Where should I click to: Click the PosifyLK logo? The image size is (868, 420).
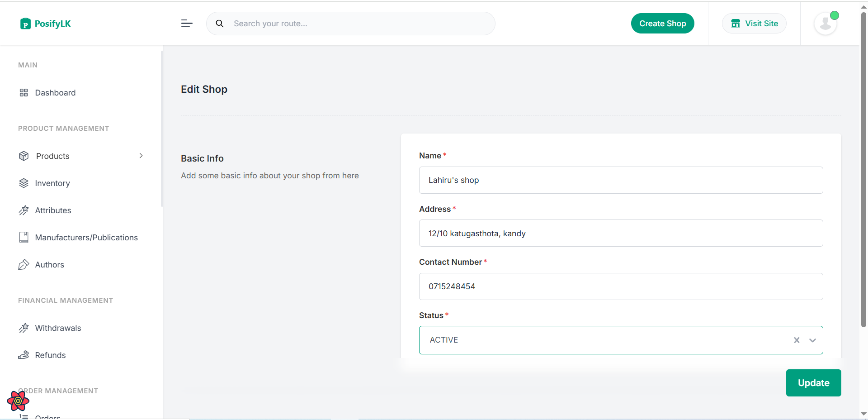tap(45, 23)
